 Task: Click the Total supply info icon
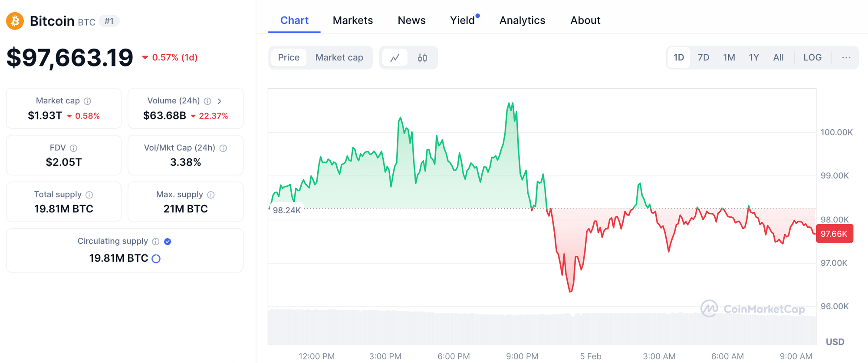click(89, 195)
